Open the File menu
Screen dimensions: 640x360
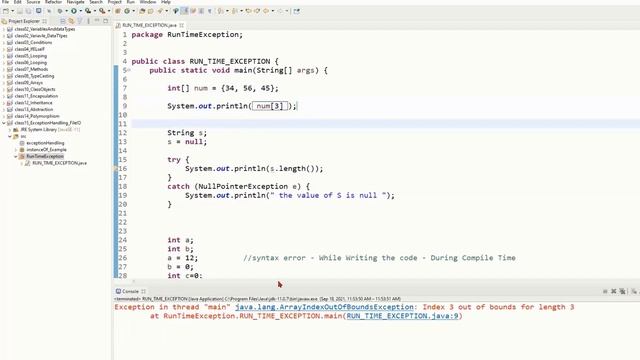pyautogui.click(x=5, y=2)
